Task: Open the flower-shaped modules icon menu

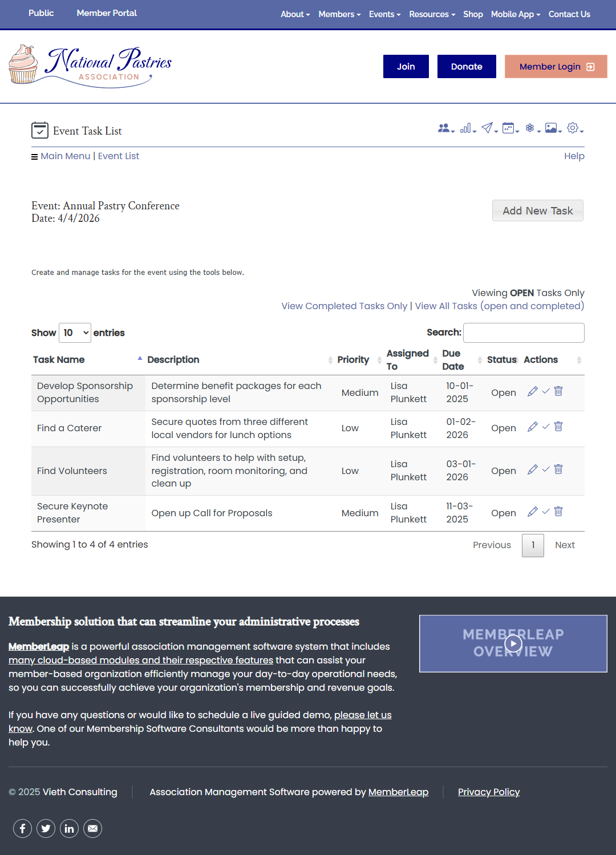Action: [532, 128]
